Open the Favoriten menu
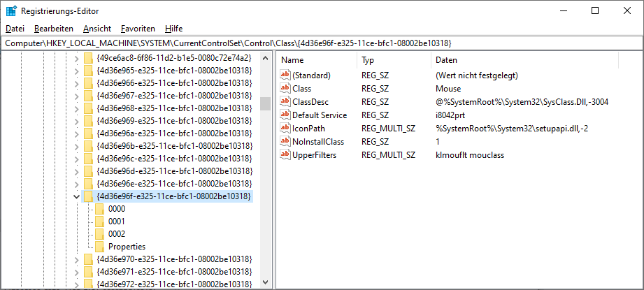Screen dimensions: 644x290 [x=138, y=29]
